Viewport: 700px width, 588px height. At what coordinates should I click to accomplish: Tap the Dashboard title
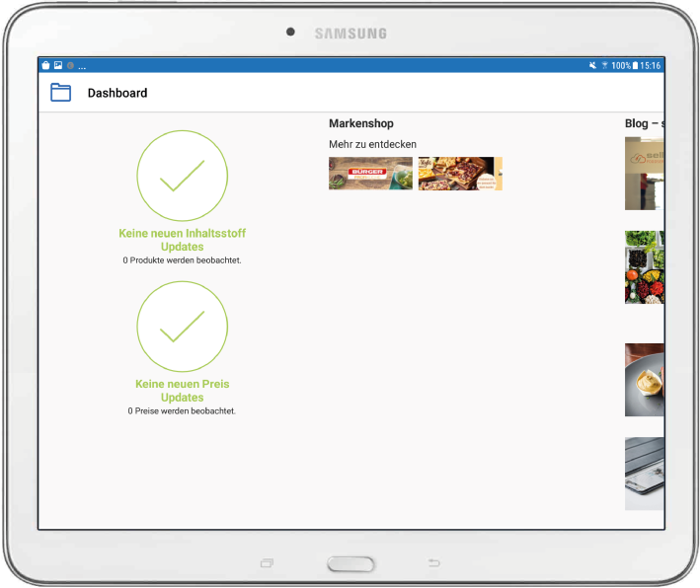(117, 93)
